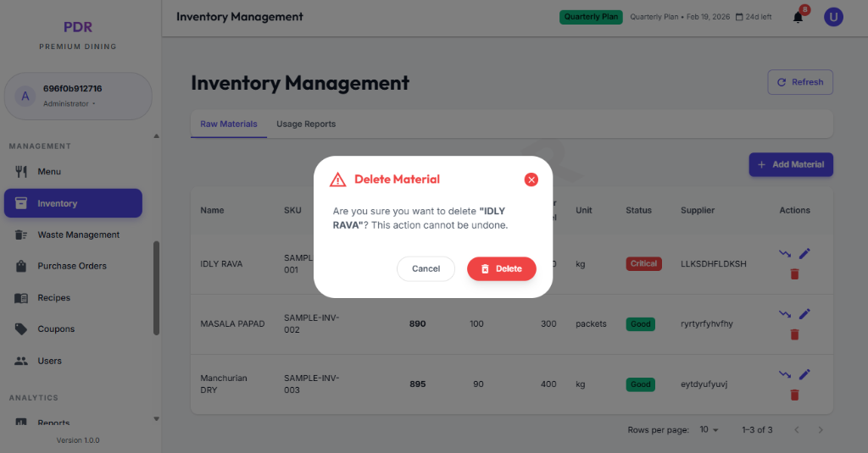The height and width of the screenshot is (453, 868).
Task: Select the Raw Materials tab
Action: pyautogui.click(x=229, y=124)
